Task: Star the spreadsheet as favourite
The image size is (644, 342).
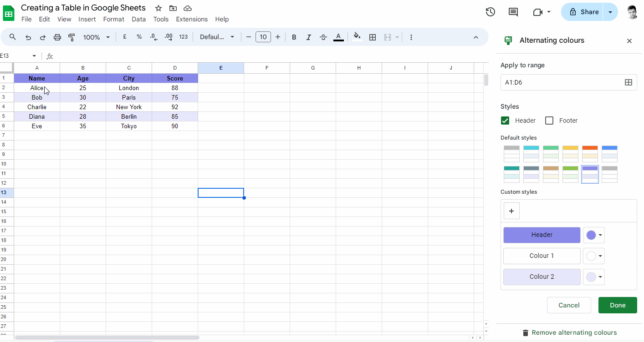Action: click(x=158, y=8)
